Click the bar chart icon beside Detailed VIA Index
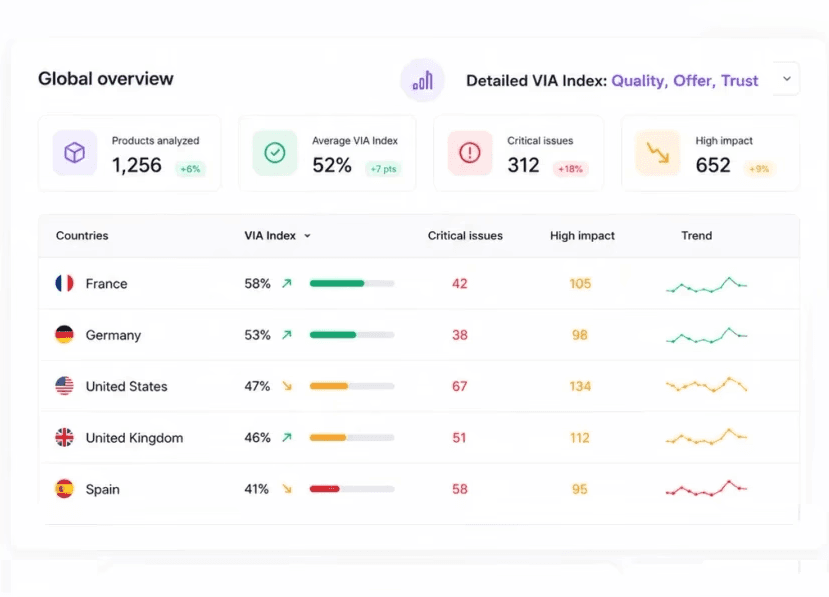Viewport: 829px width, 597px height. pyautogui.click(x=422, y=80)
